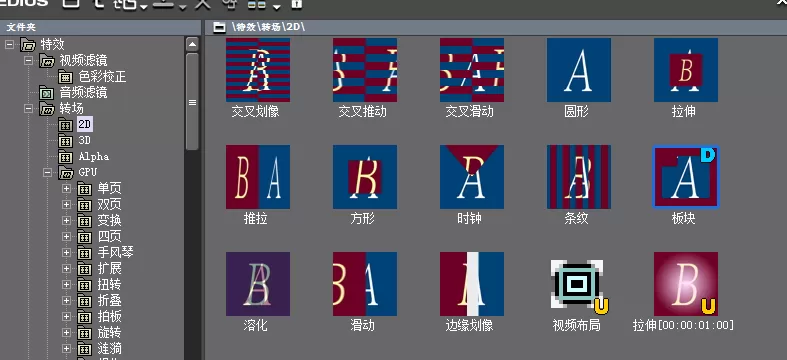Select the 溶化 dissolve transition
Image resolution: width=787 pixels, height=360 pixels.
(257, 284)
